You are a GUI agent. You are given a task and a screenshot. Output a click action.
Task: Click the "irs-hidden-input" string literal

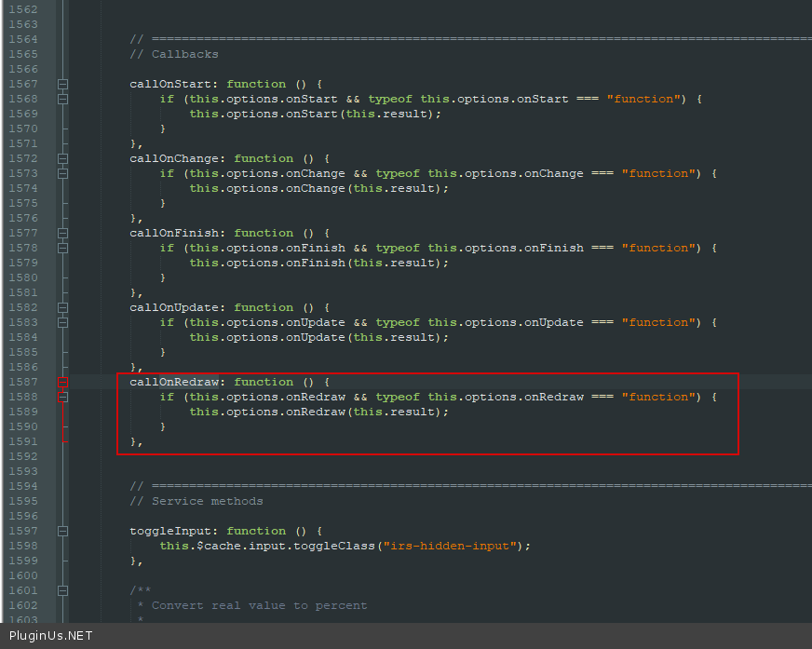point(456,546)
